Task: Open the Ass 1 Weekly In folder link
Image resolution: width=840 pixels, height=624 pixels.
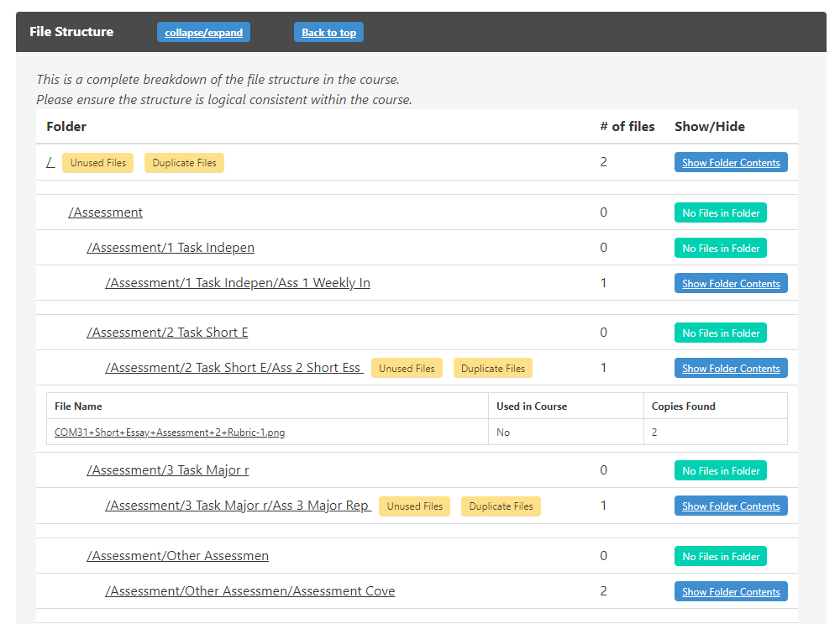Action: click(x=238, y=283)
